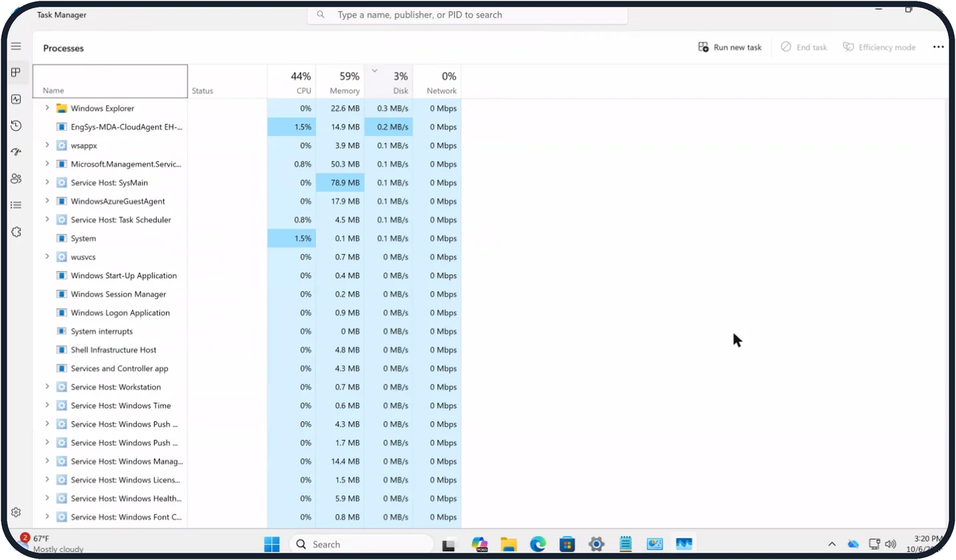Open the Users page in sidebar
The image size is (956, 560).
[x=16, y=179]
